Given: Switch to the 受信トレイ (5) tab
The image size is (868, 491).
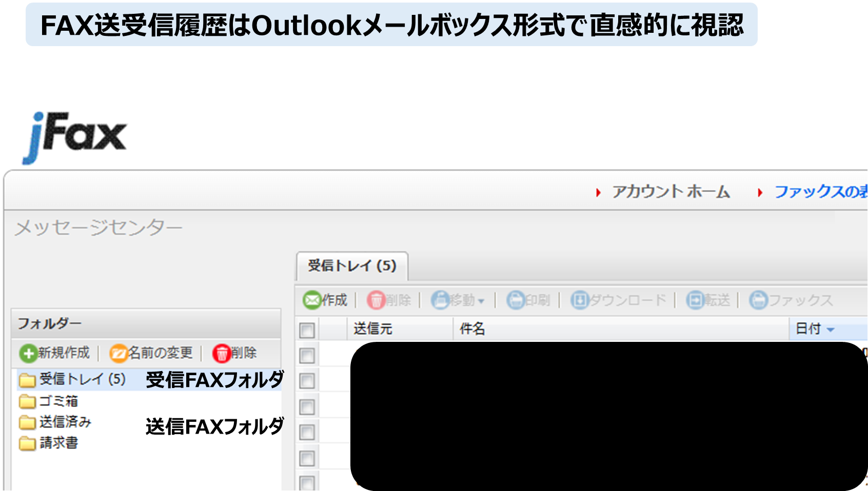Looking at the screenshot, I should (x=350, y=266).
